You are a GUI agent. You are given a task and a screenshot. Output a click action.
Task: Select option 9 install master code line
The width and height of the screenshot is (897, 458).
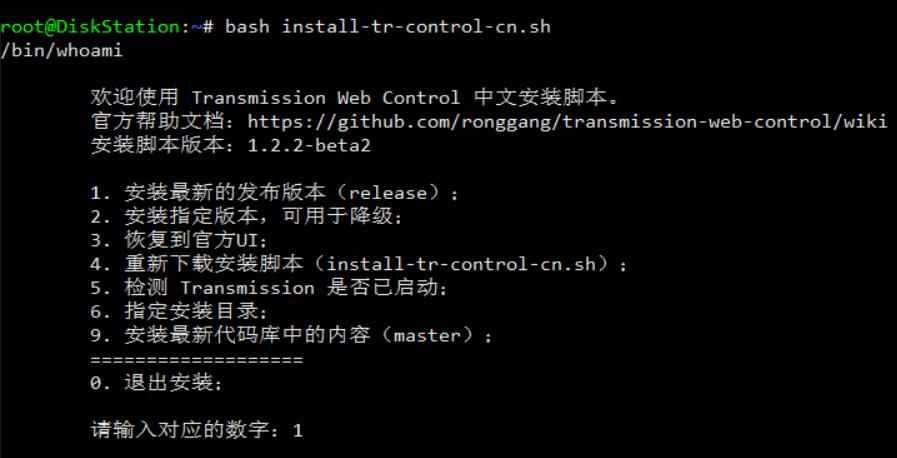click(x=290, y=336)
